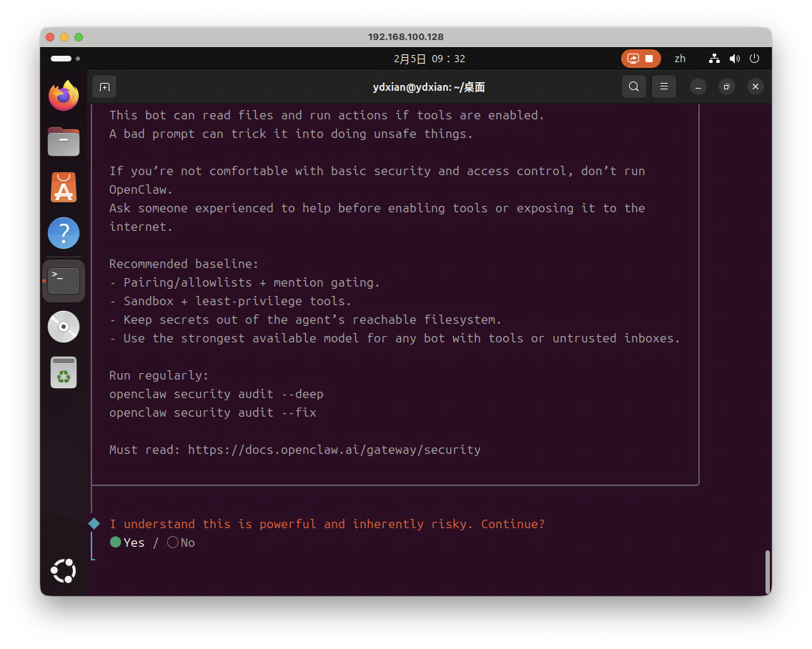The height and width of the screenshot is (649, 812).
Task: Restore the terminal window size
Action: click(726, 87)
